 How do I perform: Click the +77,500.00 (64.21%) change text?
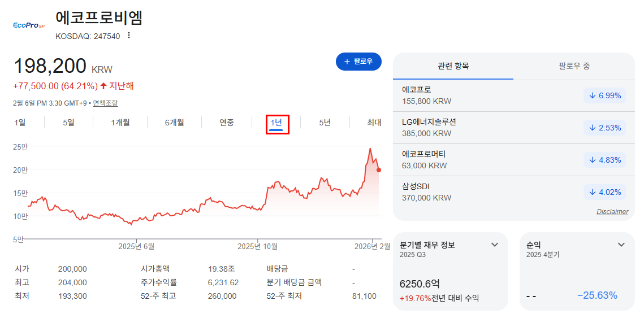click(55, 86)
